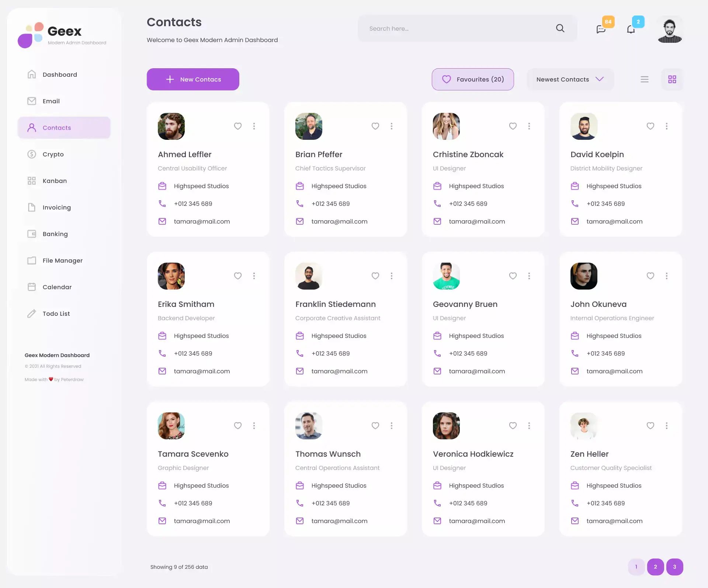708x588 pixels.
Task: Open the chat messages icon with 84 badge
Action: (x=601, y=29)
